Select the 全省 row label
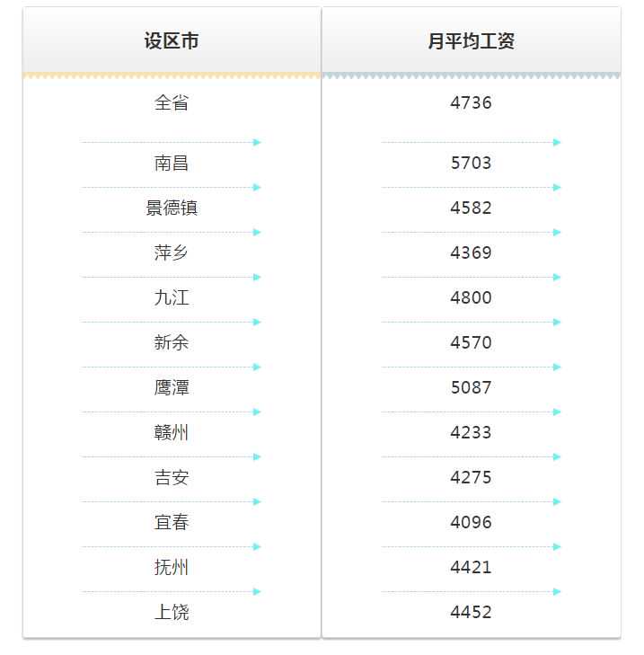The width and height of the screenshot is (644, 655). coord(171,102)
